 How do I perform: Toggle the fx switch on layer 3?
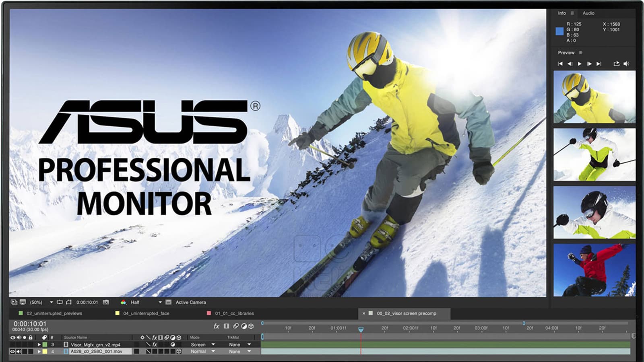[155, 345]
